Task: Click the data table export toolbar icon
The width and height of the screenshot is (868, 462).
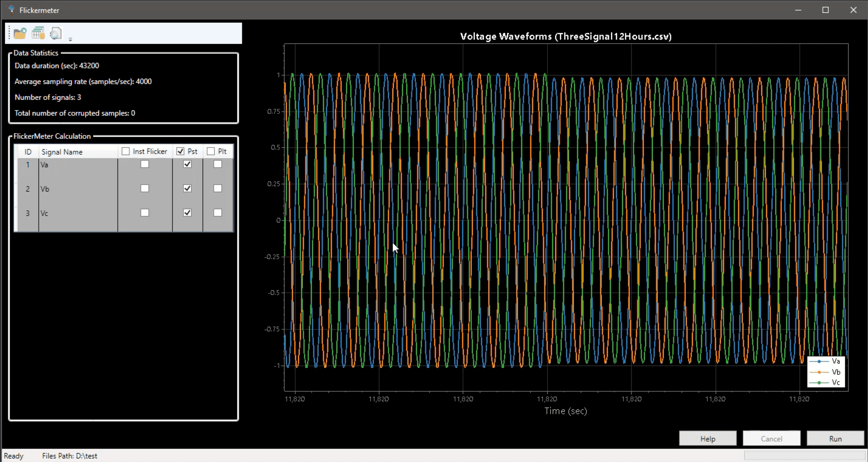Action: click(x=38, y=33)
